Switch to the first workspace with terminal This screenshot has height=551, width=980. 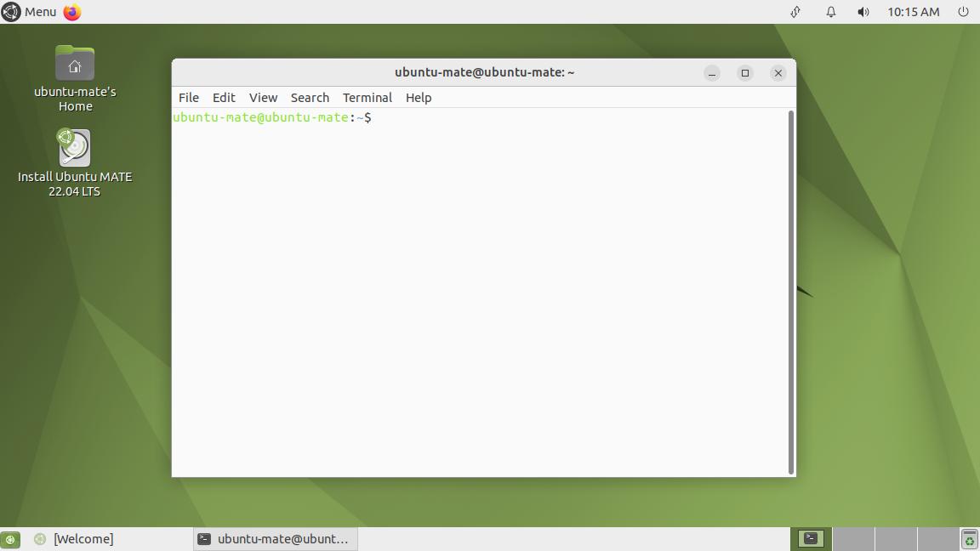(812, 539)
